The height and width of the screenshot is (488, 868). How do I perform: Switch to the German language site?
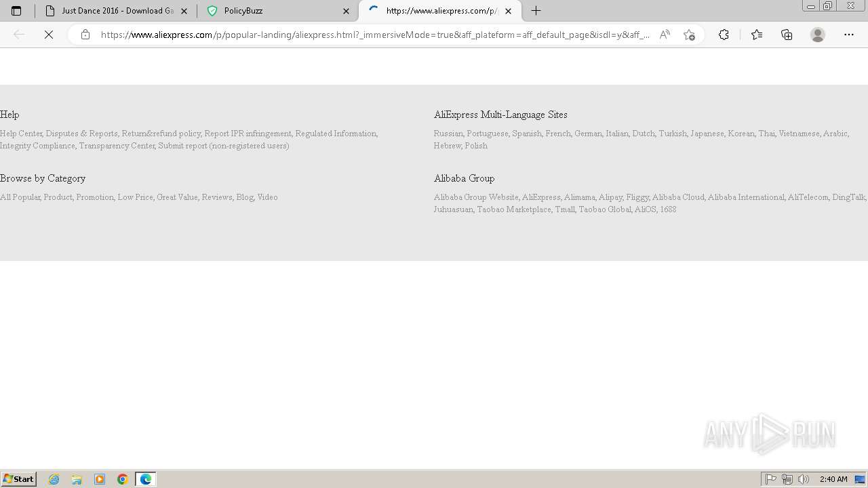588,134
